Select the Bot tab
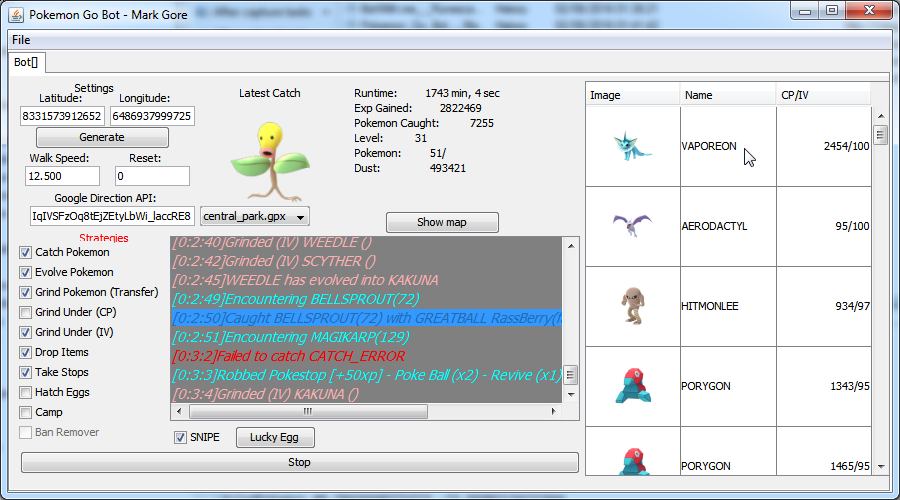Image resolution: width=900 pixels, height=500 pixels. click(25, 62)
